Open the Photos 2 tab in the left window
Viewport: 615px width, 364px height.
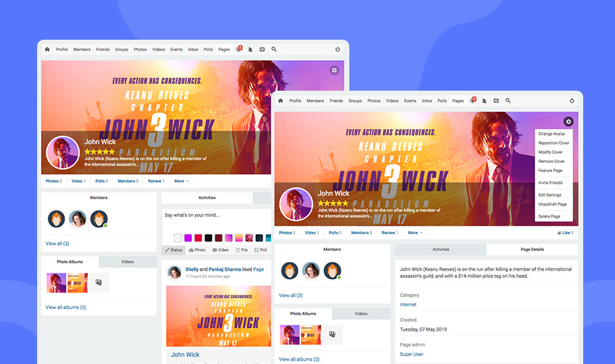tap(54, 181)
